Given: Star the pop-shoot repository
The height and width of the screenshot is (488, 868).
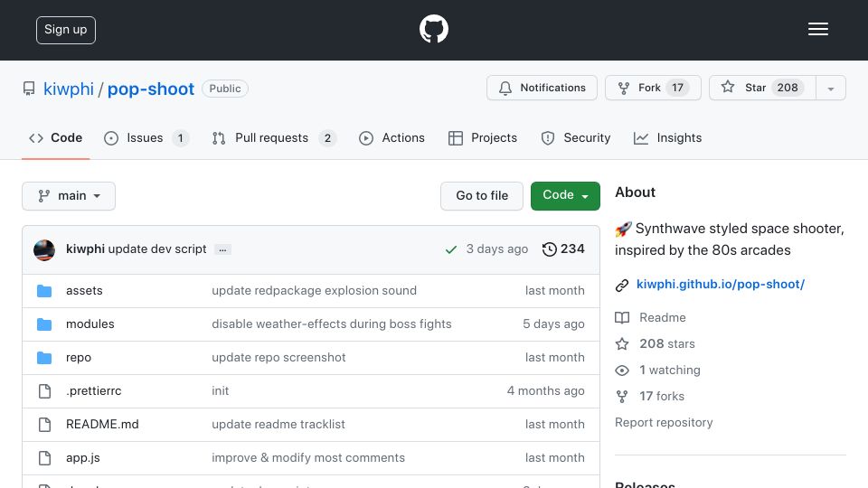Looking at the screenshot, I should pyautogui.click(x=762, y=88).
